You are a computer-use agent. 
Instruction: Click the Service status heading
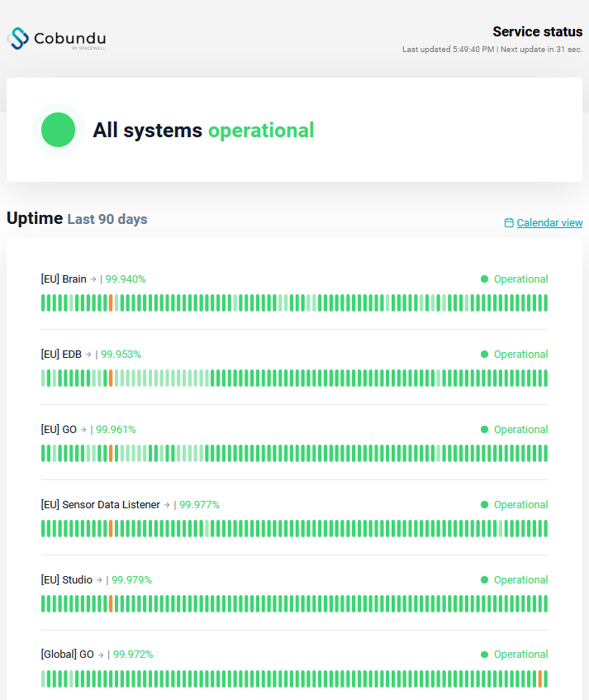pos(538,31)
